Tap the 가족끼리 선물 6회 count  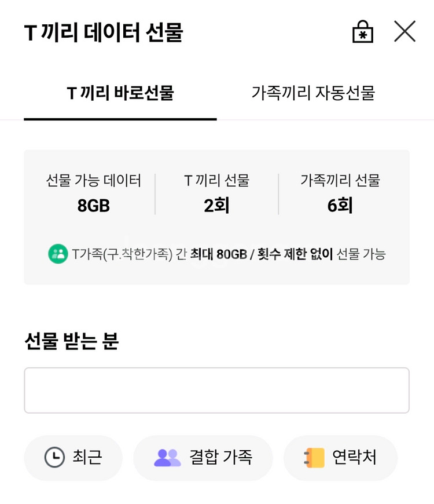click(340, 206)
